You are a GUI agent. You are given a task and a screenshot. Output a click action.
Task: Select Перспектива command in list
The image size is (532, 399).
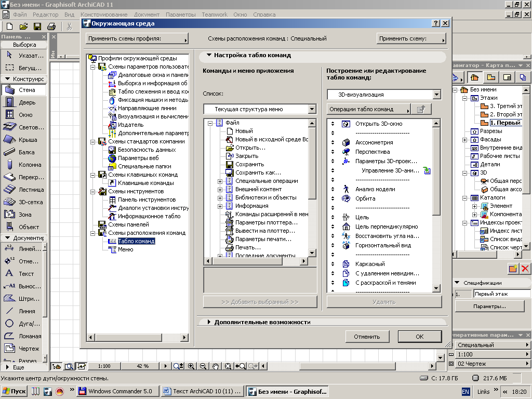point(373,152)
